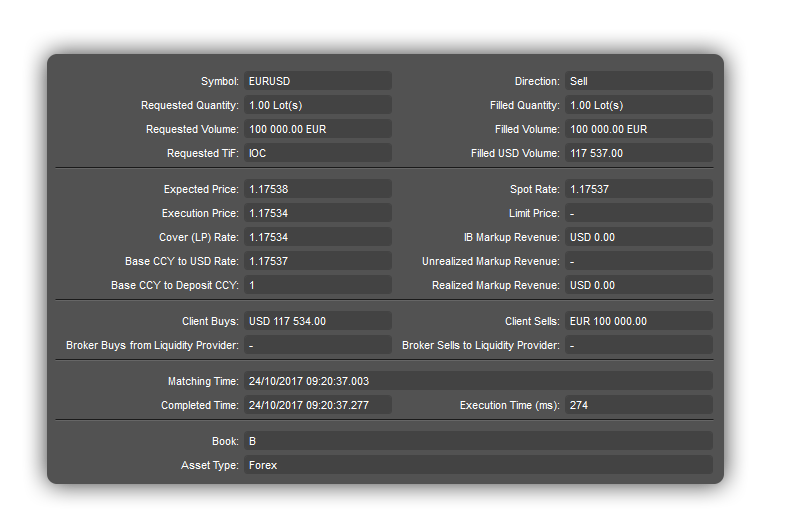The width and height of the screenshot is (800, 532).
Task: Select the Cover (LP) Rate field
Action: [x=318, y=237]
